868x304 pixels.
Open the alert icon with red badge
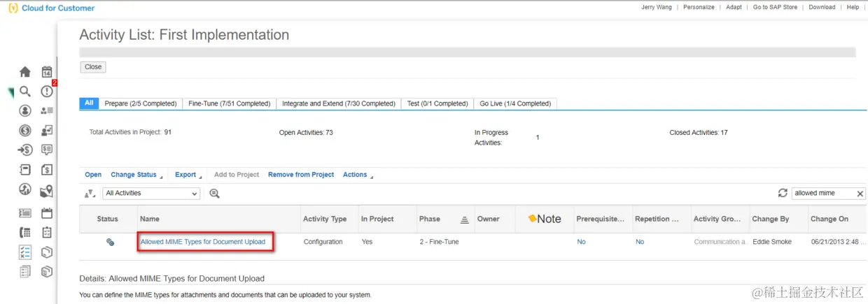tap(47, 91)
